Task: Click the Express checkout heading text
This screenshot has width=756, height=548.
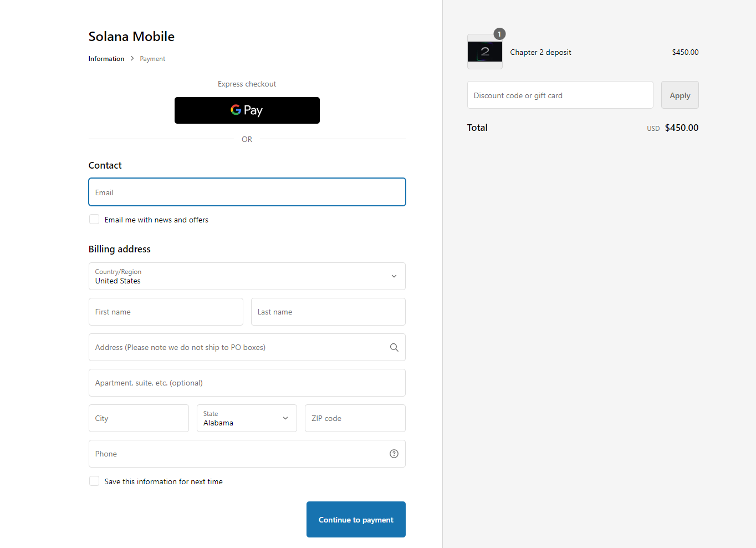Action: point(247,84)
